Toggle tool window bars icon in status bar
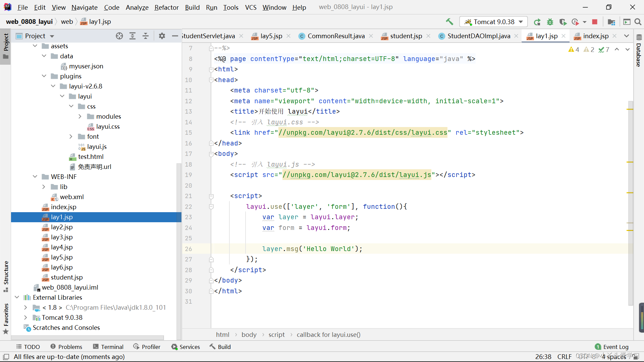Viewport: 644px width, 362px height. pos(6,357)
